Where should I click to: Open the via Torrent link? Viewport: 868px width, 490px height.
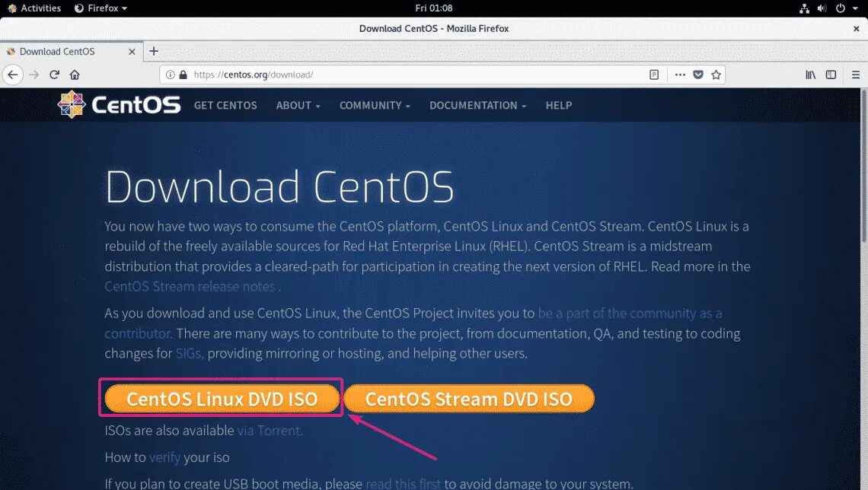(269, 430)
